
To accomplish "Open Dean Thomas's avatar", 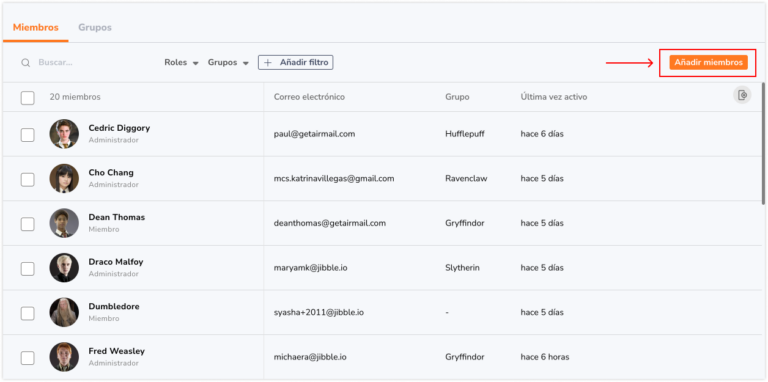I will tap(64, 223).
